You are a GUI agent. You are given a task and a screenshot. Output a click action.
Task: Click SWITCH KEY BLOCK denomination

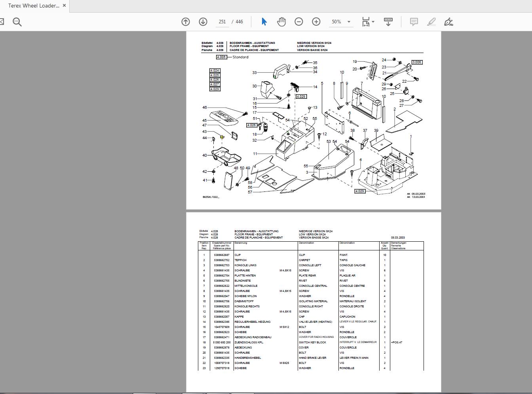312,343
